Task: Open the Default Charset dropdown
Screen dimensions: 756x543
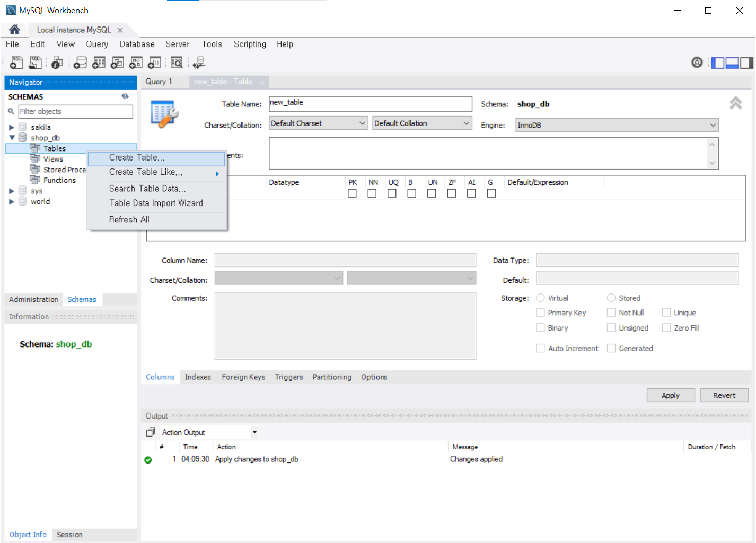Action: click(x=318, y=123)
